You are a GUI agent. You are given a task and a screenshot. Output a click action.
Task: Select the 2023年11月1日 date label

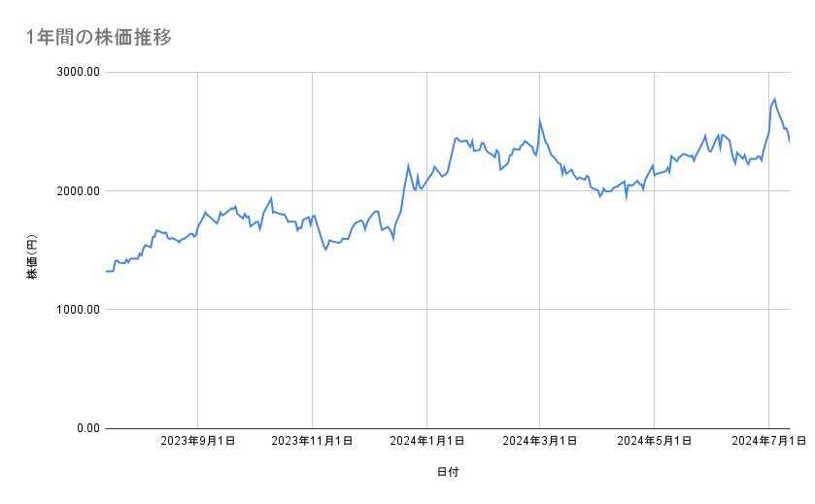[x=312, y=442]
